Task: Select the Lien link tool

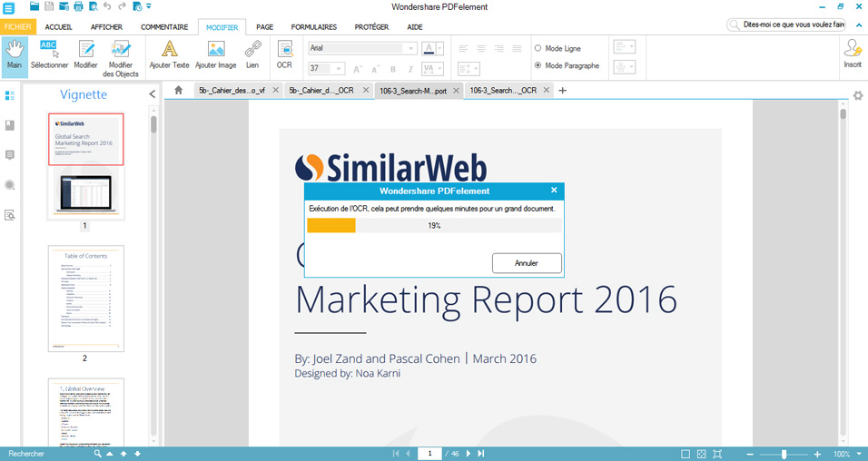Action: pos(252,54)
